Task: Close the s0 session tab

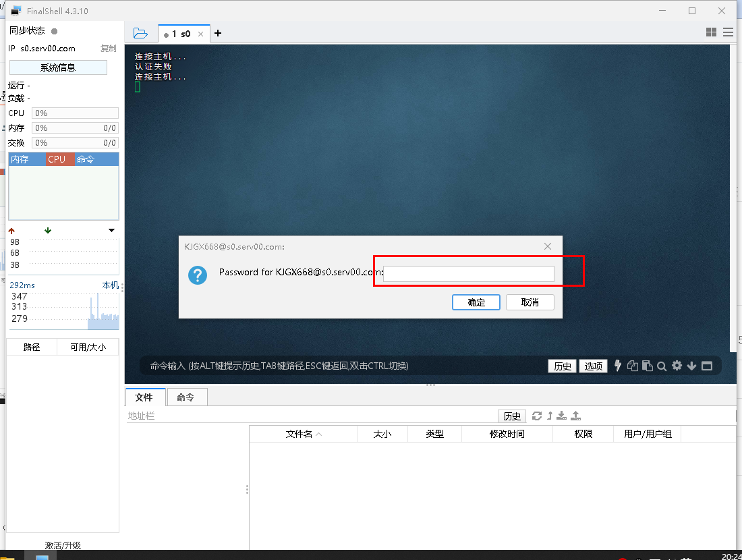Action: pyautogui.click(x=200, y=34)
